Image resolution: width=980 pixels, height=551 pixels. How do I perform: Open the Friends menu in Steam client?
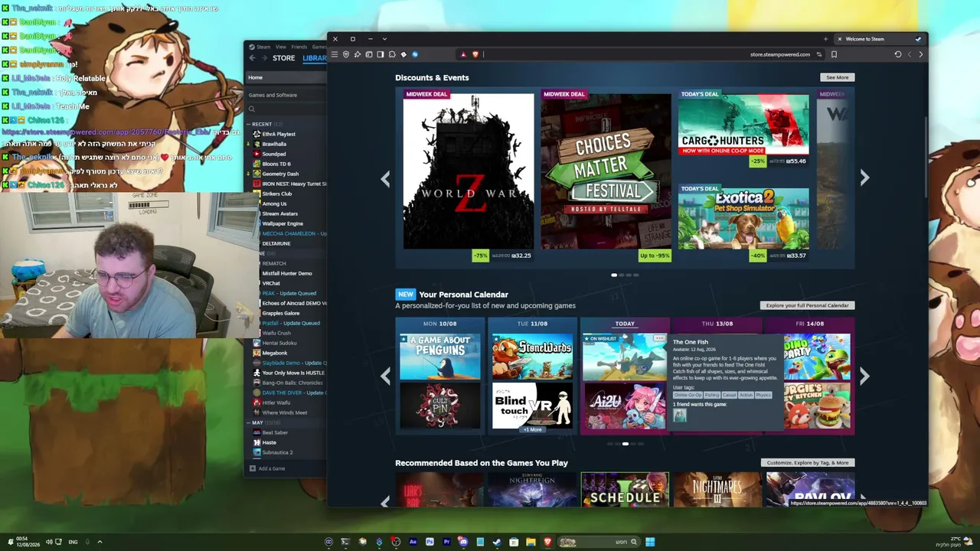pos(299,47)
